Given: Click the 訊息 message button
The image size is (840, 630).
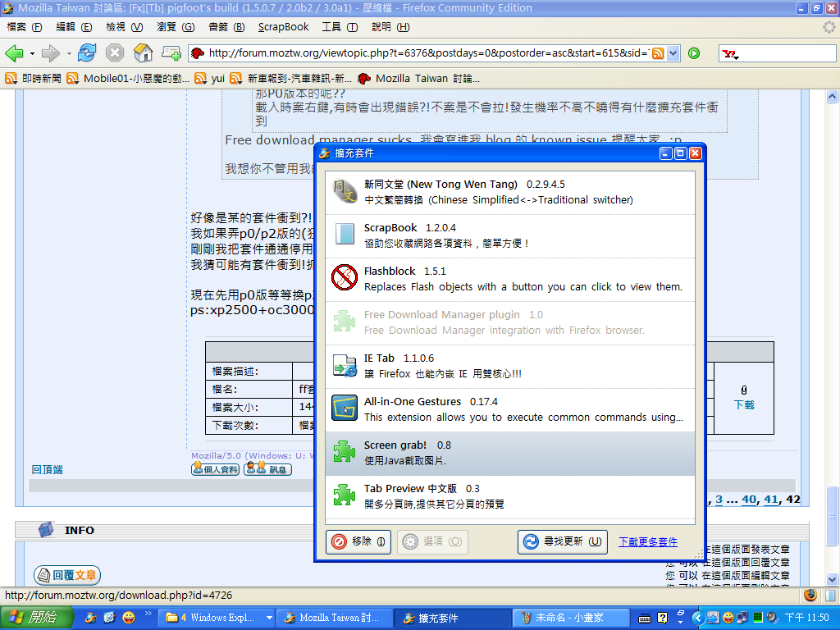Looking at the screenshot, I should [x=268, y=469].
